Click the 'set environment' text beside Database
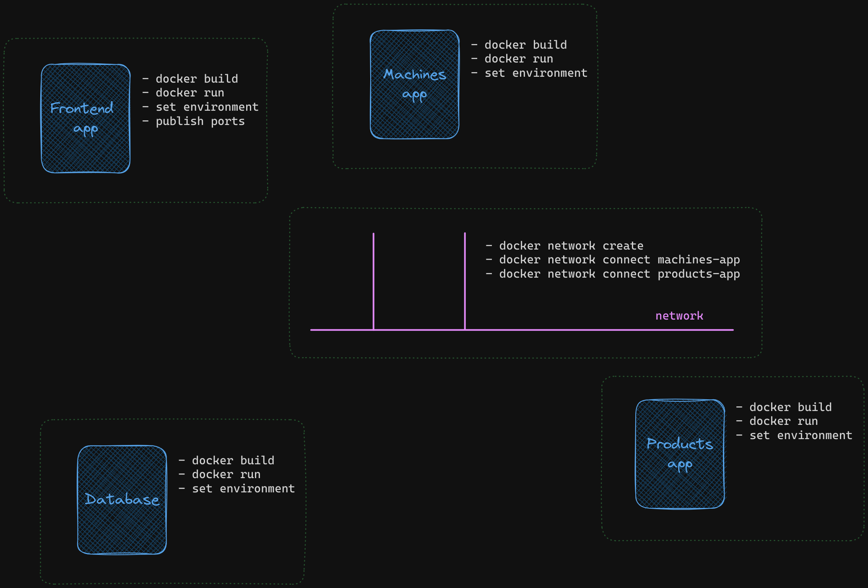The width and height of the screenshot is (868, 588). pyautogui.click(x=236, y=488)
